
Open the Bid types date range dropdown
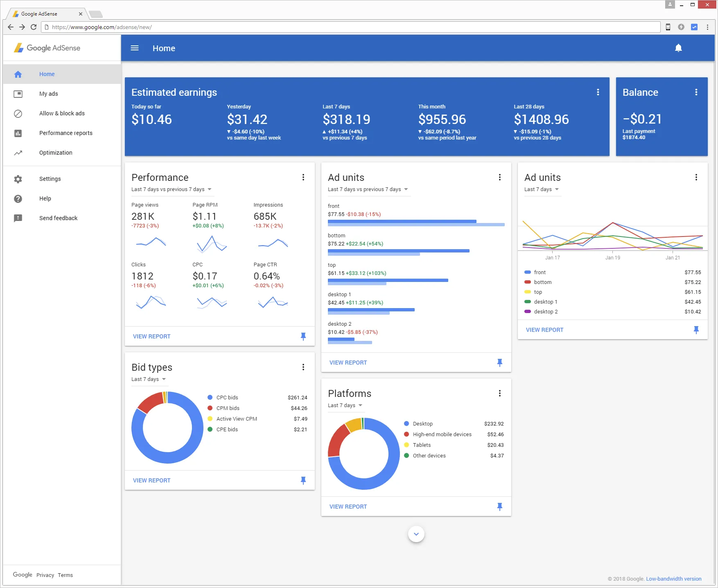click(149, 379)
